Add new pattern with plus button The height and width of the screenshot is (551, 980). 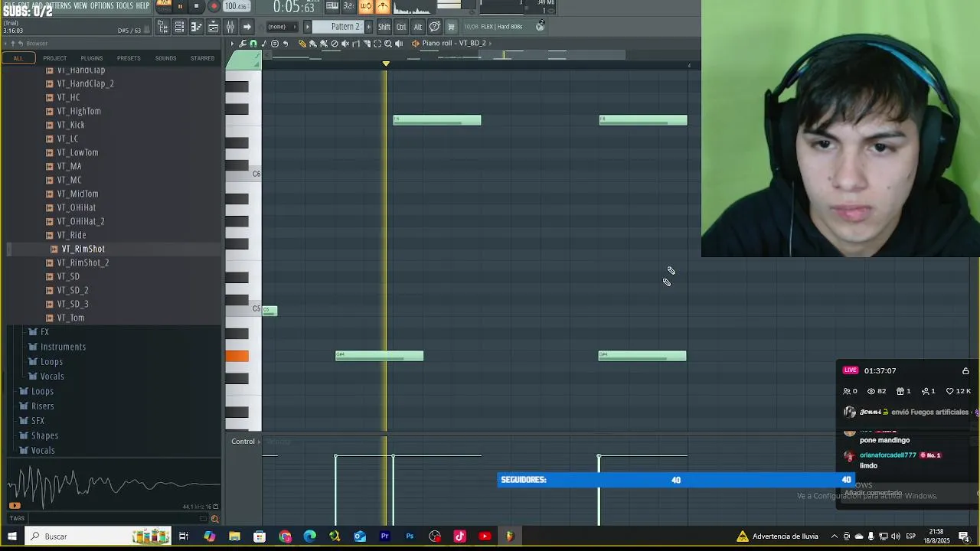[368, 27]
